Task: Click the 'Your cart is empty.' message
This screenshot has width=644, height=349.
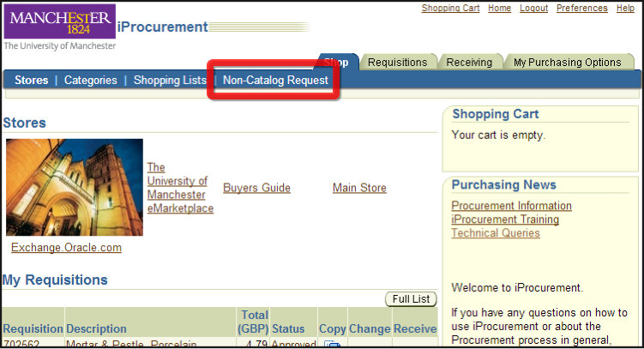Action: coord(498,135)
